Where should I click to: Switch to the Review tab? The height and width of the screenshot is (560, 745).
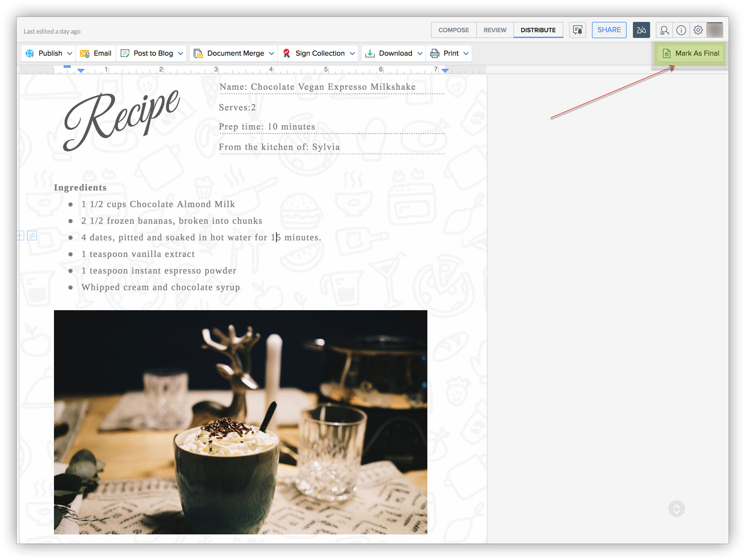(495, 30)
